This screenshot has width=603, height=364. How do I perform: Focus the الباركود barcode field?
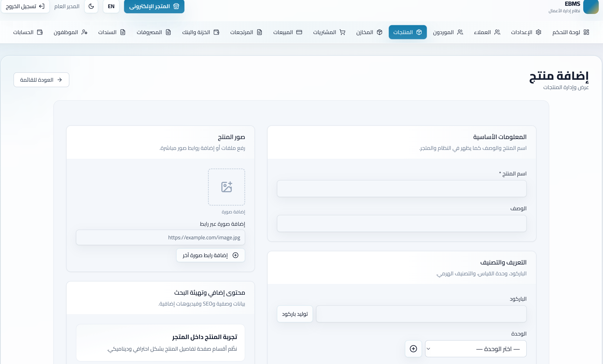(421, 314)
